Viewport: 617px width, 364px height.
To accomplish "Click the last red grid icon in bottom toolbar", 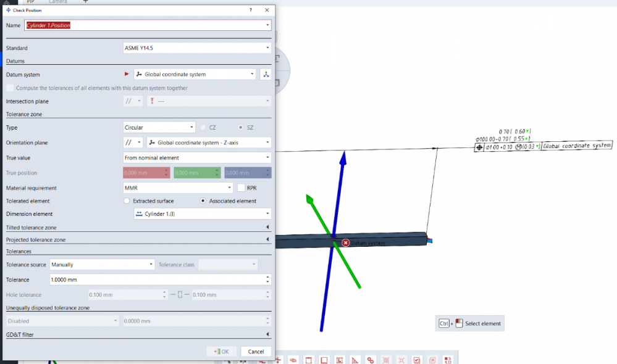I will (448, 360).
